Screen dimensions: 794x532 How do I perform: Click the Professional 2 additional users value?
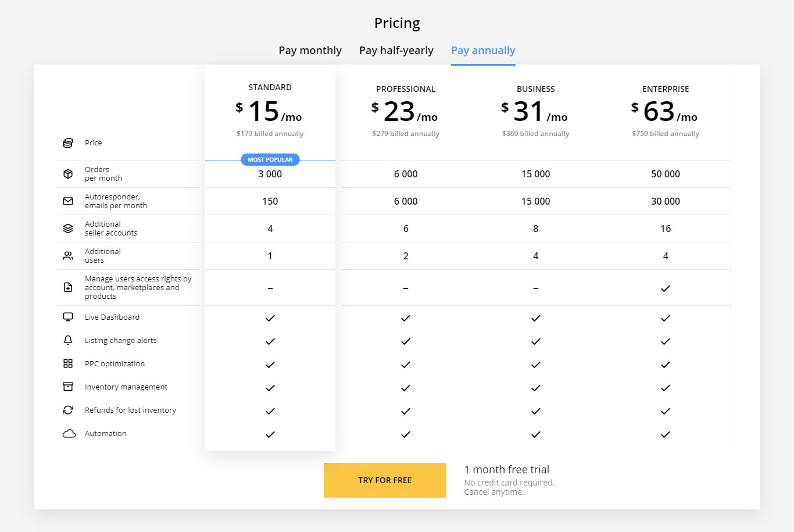(406, 256)
